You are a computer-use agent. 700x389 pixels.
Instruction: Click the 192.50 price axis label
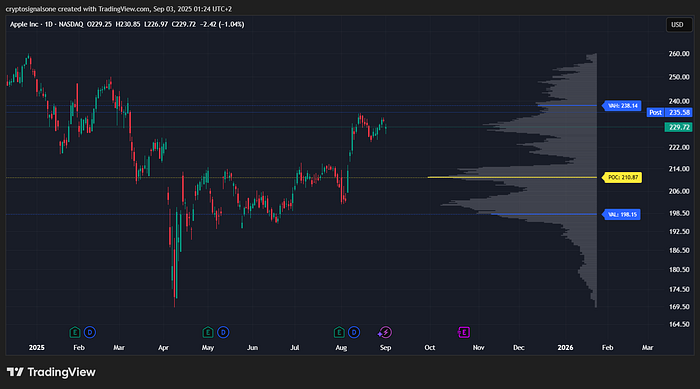pyautogui.click(x=679, y=232)
